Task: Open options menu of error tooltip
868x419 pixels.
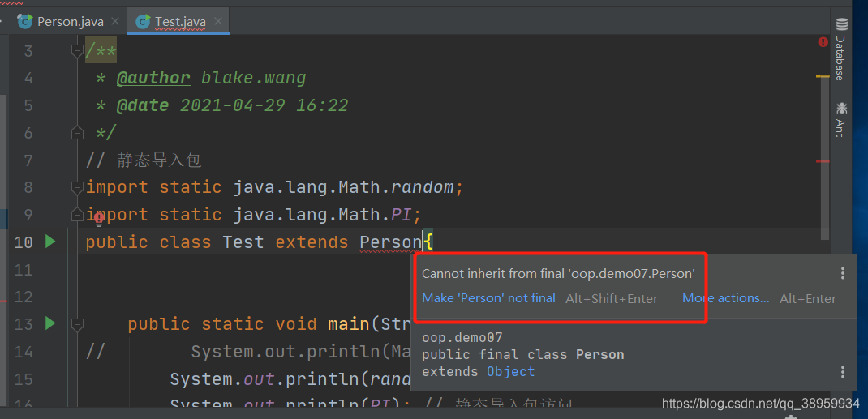Action: click(842, 273)
